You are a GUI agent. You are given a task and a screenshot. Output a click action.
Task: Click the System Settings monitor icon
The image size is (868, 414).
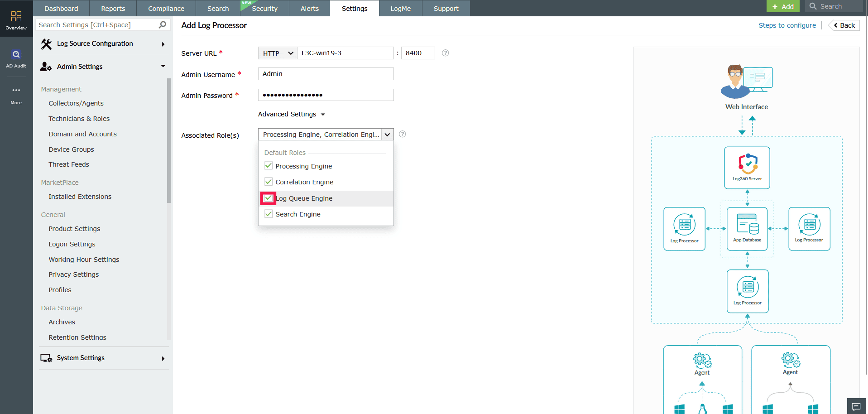click(x=46, y=358)
